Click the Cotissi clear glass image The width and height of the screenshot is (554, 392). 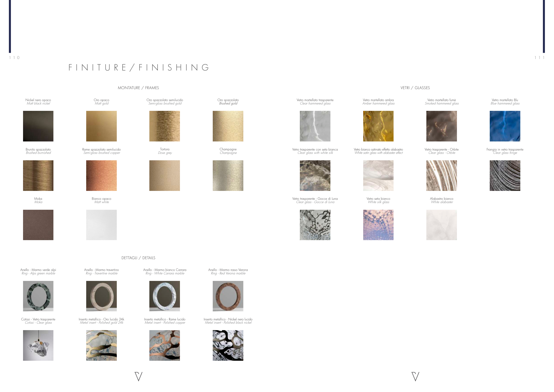click(x=38, y=345)
